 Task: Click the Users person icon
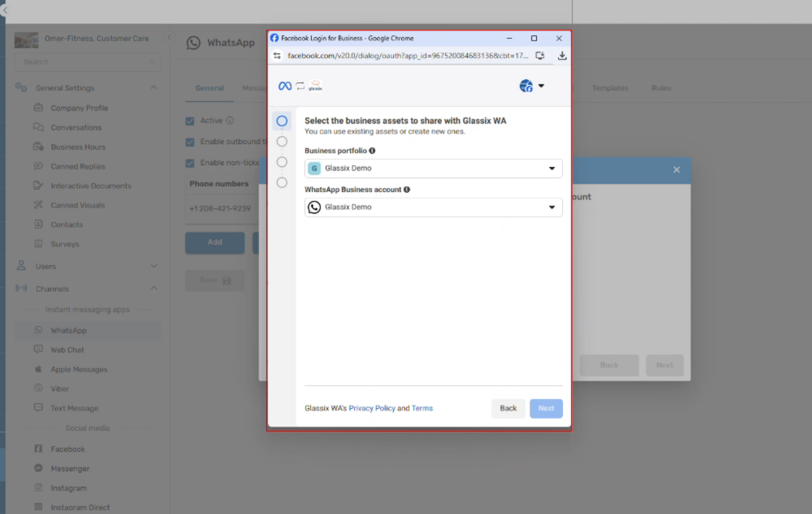21,266
